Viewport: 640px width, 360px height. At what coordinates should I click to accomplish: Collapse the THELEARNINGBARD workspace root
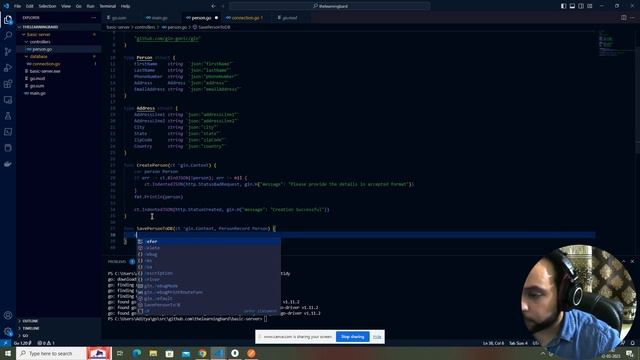[40, 27]
